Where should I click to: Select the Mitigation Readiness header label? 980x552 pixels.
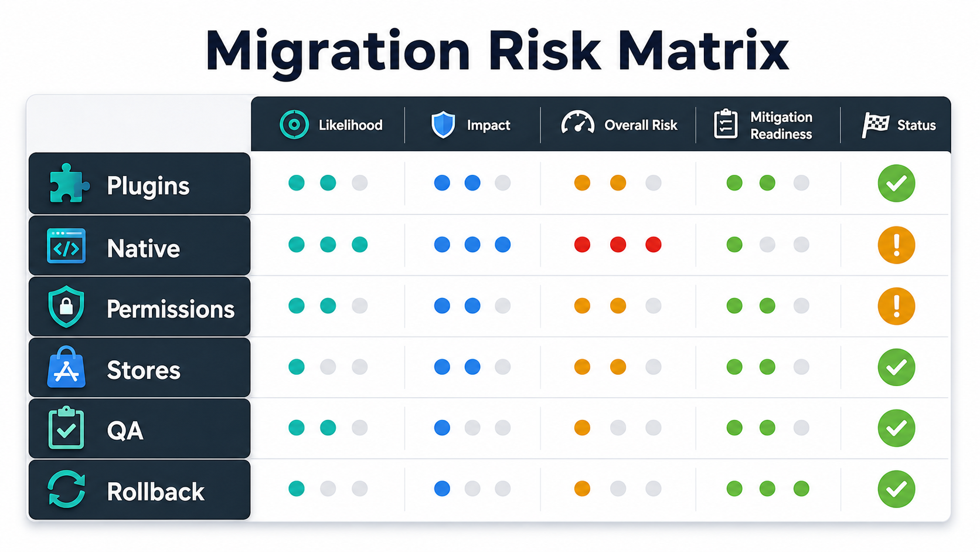coord(781,126)
